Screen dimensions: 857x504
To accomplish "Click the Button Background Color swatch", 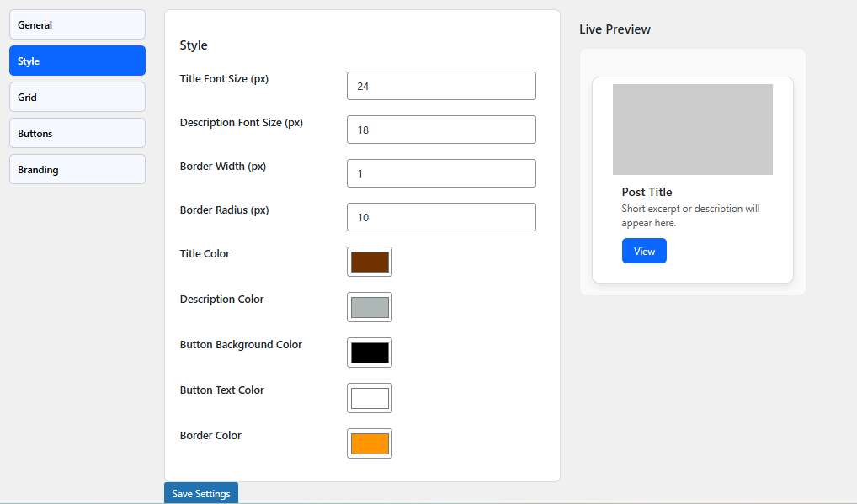I will (x=369, y=353).
